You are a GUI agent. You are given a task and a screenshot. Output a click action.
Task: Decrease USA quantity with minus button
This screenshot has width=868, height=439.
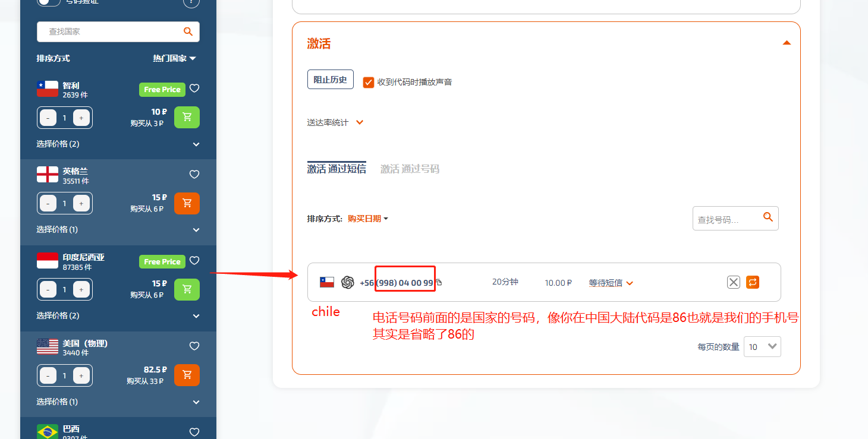coord(48,375)
